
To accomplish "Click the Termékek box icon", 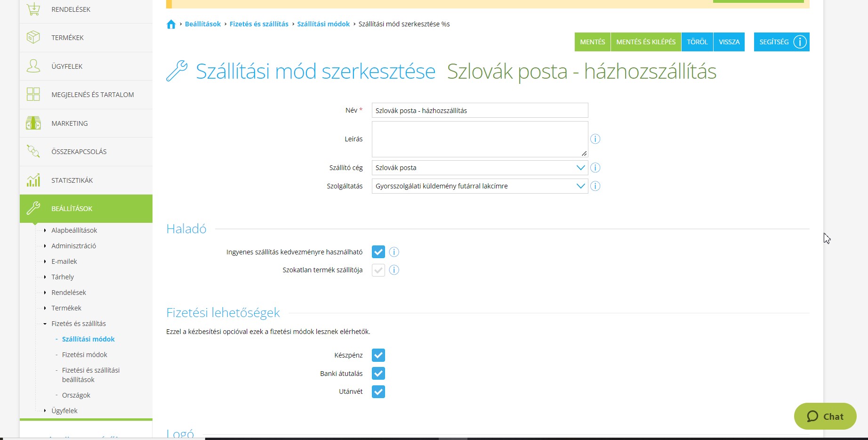I will pos(33,37).
